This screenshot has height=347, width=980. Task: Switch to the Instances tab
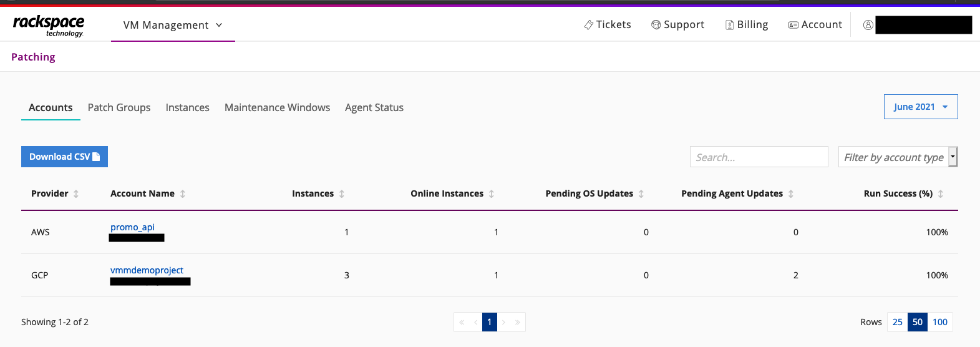(188, 107)
